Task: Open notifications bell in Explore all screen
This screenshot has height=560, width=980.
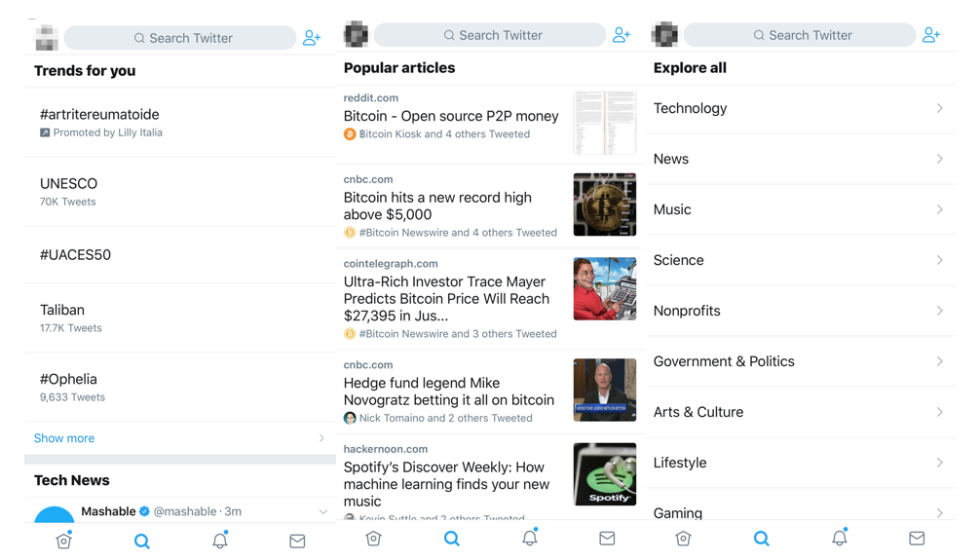Action: [840, 538]
